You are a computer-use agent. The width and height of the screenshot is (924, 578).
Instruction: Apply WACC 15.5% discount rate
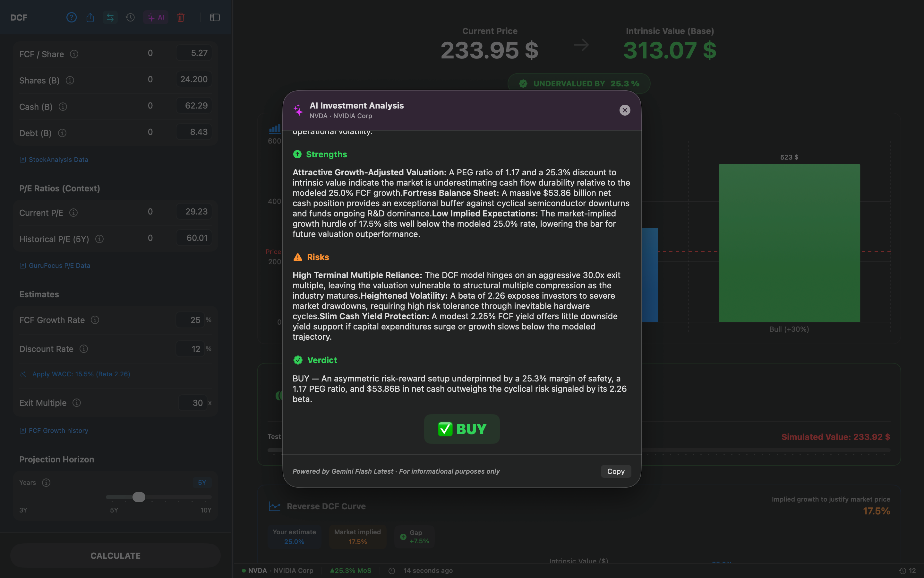[x=75, y=374]
